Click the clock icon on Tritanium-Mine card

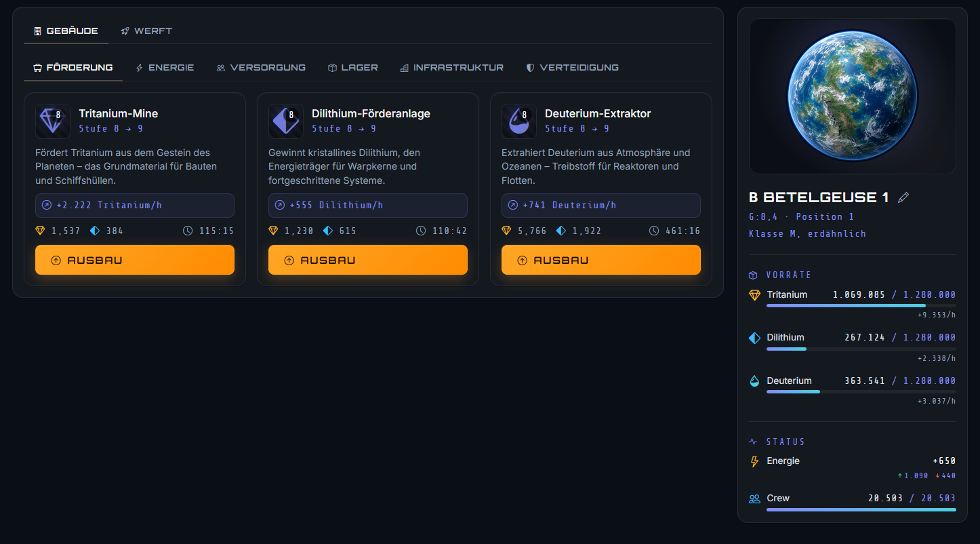click(188, 231)
